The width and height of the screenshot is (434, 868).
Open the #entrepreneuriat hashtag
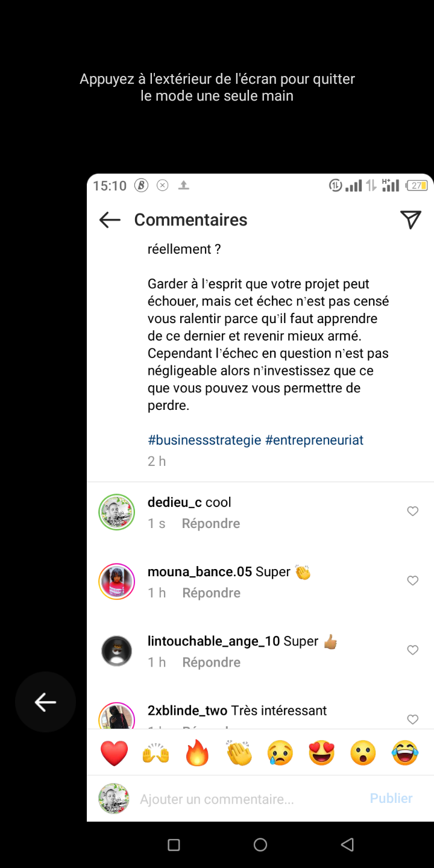coord(314,440)
